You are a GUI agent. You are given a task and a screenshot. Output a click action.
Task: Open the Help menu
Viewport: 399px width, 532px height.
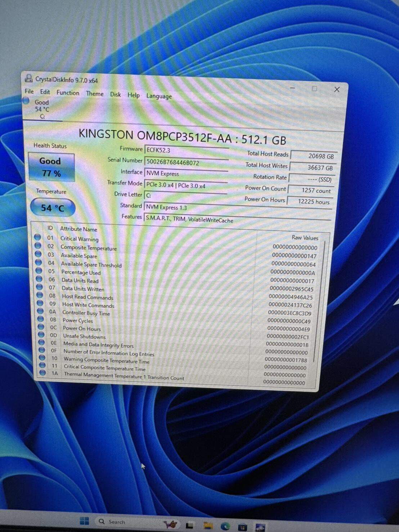pos(134,95)
